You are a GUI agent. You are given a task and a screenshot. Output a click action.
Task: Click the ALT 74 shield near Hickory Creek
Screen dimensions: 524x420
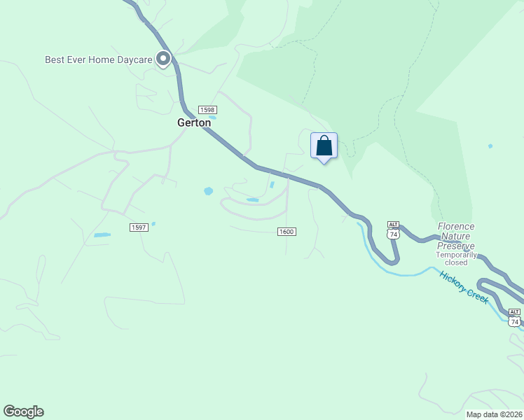point(514,318)
